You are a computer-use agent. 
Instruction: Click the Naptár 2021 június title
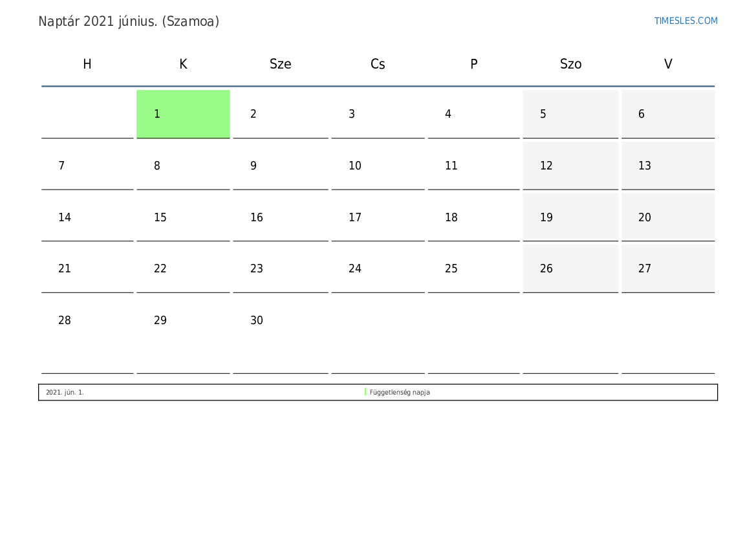pos(129,21)
